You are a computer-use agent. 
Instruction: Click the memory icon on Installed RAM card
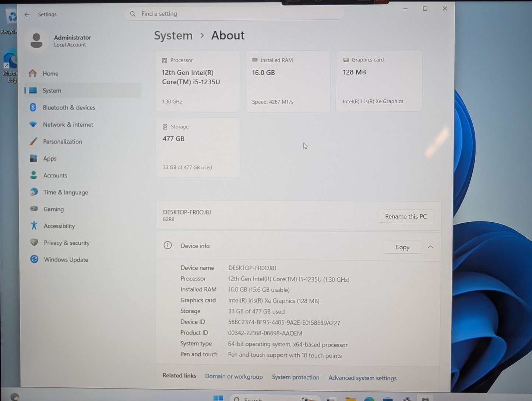coord(255,60)
